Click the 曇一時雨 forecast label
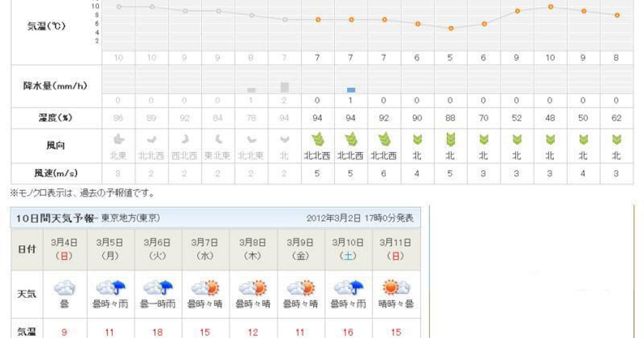This screenshot has width=644, height=338. tap(157, 304)
